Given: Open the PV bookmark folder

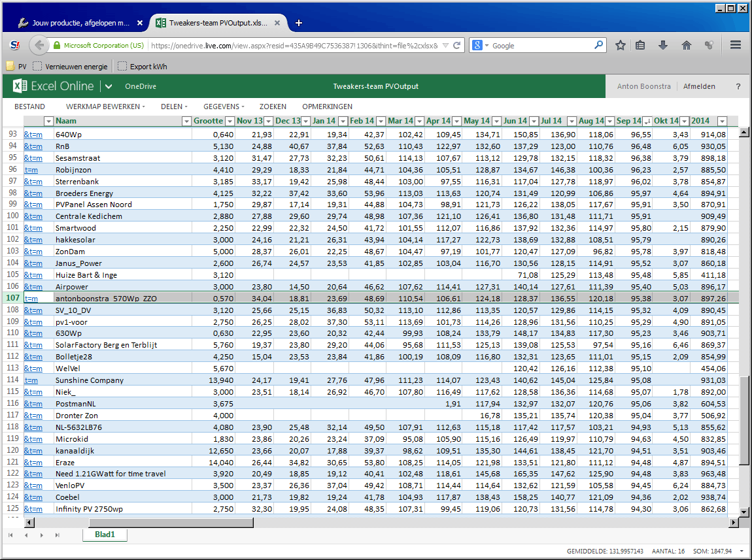Looking at the screenshot, I should [17, 67].
